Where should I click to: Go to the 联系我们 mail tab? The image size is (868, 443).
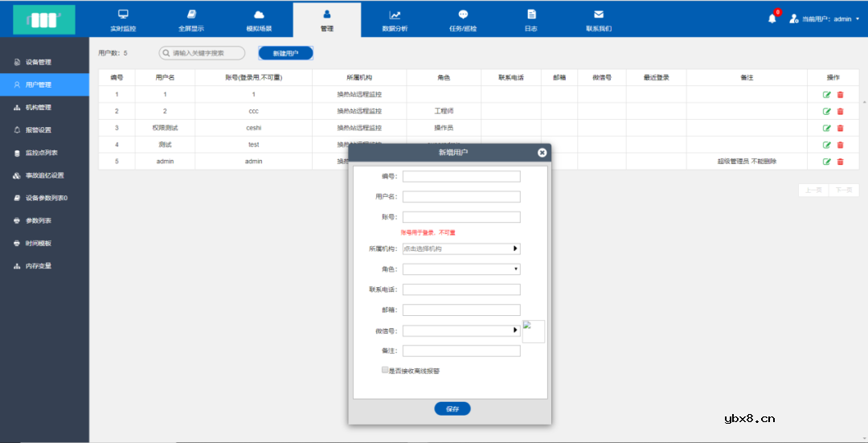tap(599, 20)
